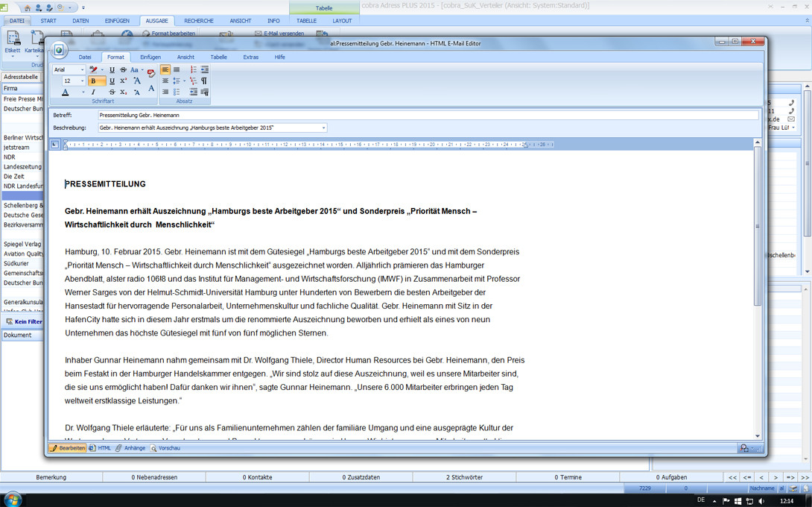Screen dimensions: 812x507
Task: Show paragraph marks with pilcrow icon
Action: click(204, 81)
